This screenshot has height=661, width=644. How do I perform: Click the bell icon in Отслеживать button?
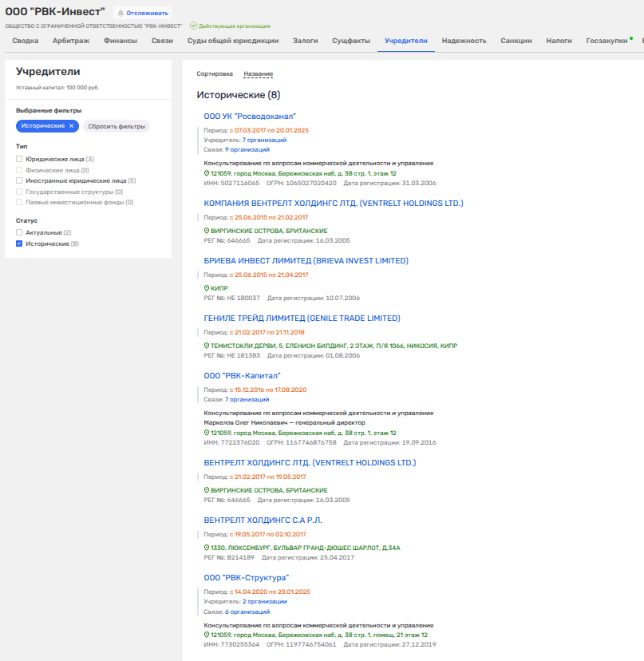[x=121, y=14]
